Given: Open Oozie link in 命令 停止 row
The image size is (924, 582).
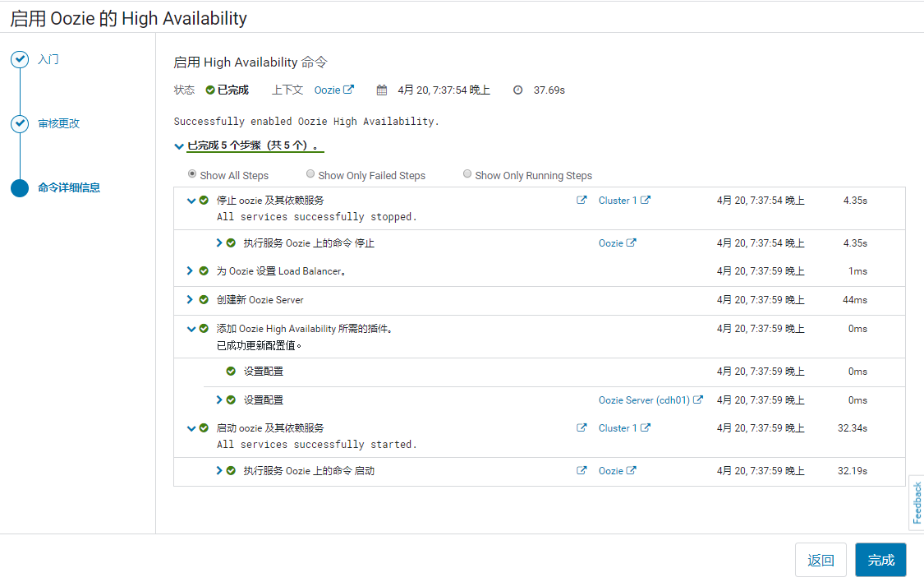Looking at the screenshot, I should click(617, 243).
